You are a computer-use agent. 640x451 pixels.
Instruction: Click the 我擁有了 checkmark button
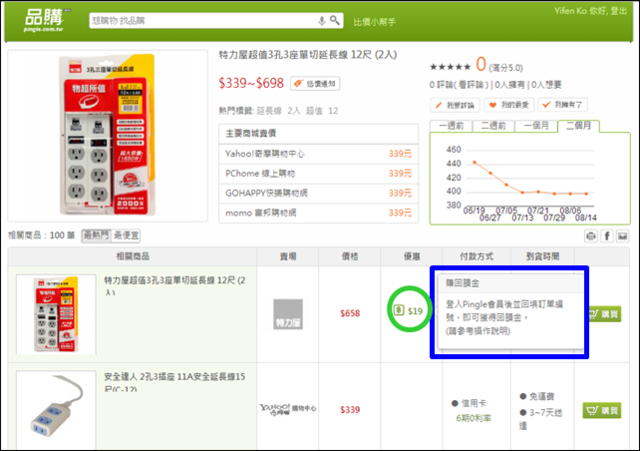click(x=562, y=105)
